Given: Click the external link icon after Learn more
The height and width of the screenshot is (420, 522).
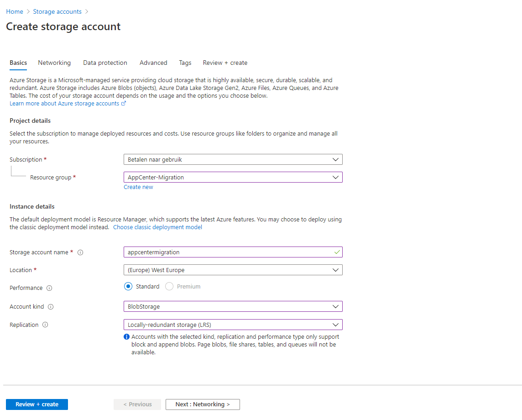Looking at the screenshot, I should [124, 104].
